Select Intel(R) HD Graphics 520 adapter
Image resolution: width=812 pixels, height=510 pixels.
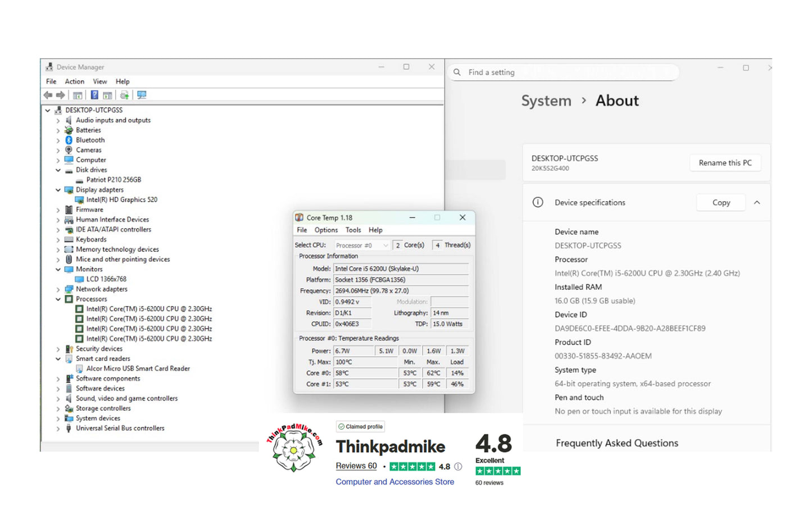(121, 199)
